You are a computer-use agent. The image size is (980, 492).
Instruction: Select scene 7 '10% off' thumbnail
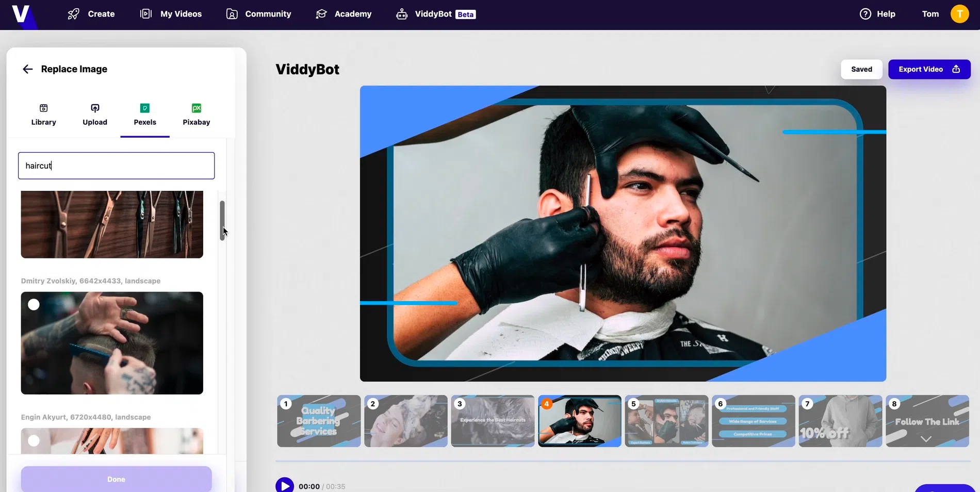click(x=840, y=421)
